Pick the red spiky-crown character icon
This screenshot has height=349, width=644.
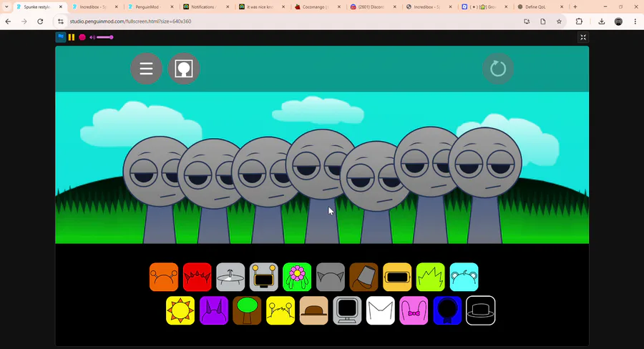click(x=197, y=277)
